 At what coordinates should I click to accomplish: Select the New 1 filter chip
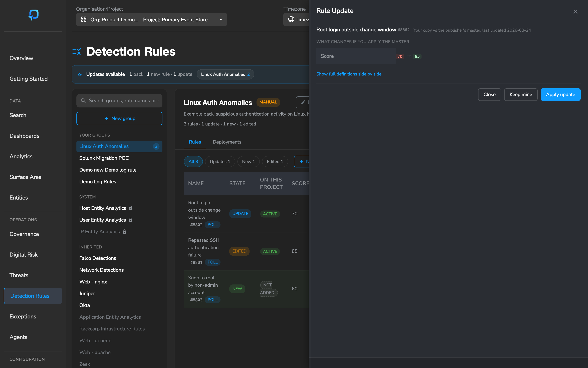(x=248, y=162)
